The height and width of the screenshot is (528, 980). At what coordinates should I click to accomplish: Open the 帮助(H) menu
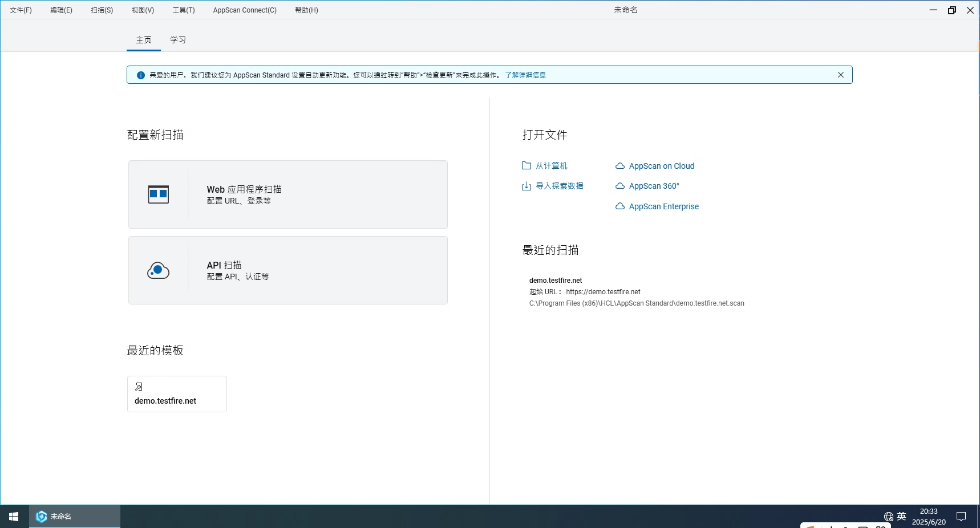tap(306, 10)
